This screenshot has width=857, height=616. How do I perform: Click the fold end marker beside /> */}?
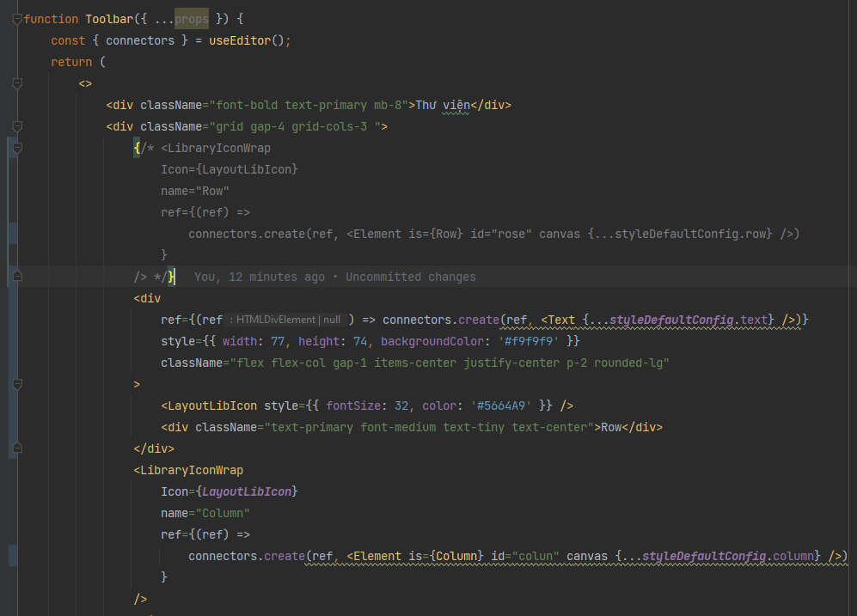click(x=17, y=277)
